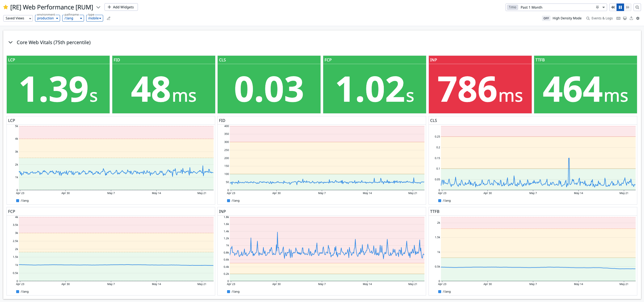Toggle the /:lang legend in INP graph
Screen dimensions: 644x302
(233, 292)
